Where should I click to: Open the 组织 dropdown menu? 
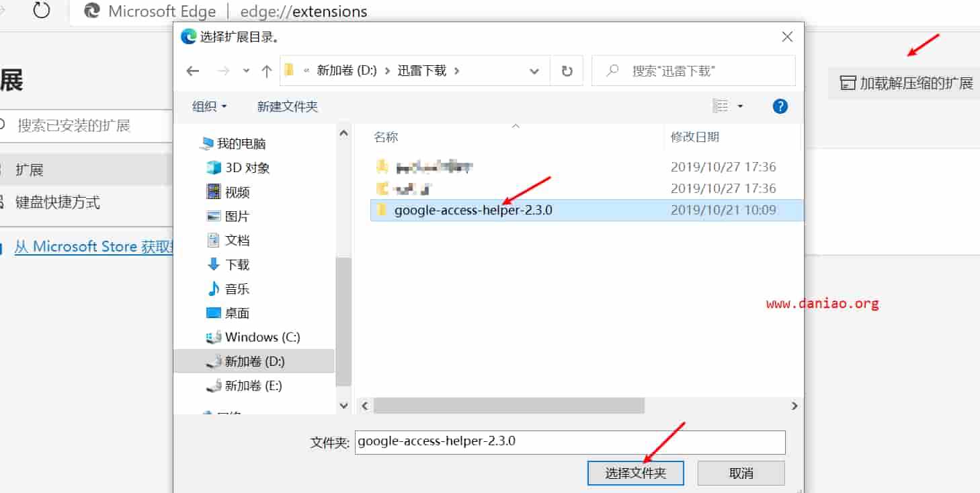(x=210, y=106)
